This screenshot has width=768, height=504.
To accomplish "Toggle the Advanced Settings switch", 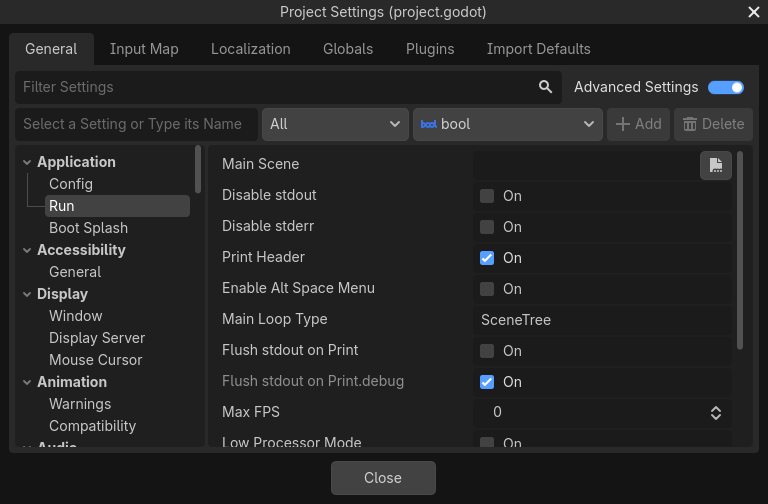I will pyautogui.click(x=726, y=87).
